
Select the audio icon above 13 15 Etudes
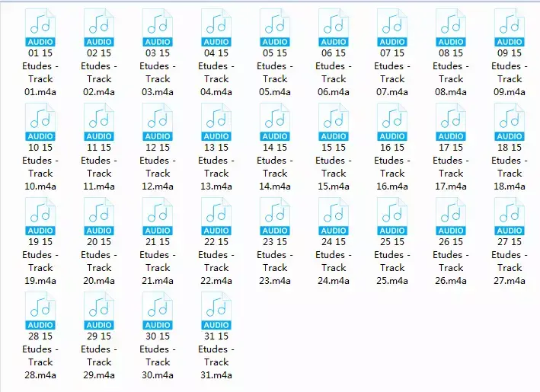click(216, 122)
